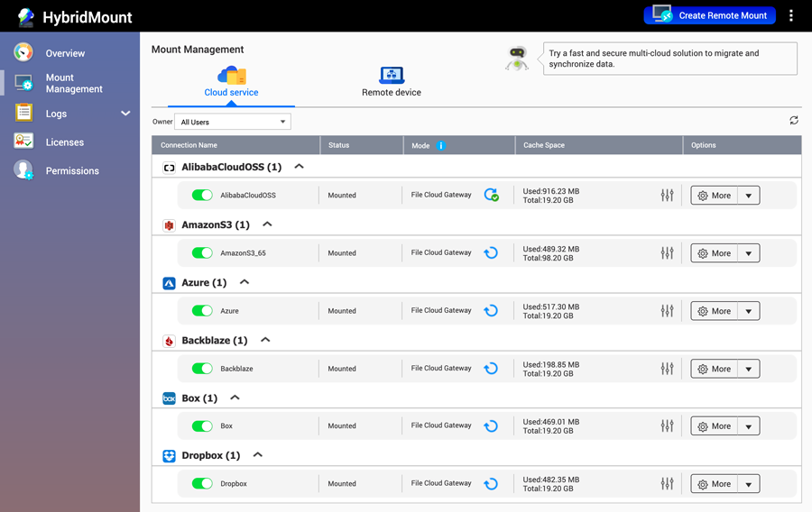Click the Mode column info icon
Screen dimensions: 812x512
(x=441, y=145)
